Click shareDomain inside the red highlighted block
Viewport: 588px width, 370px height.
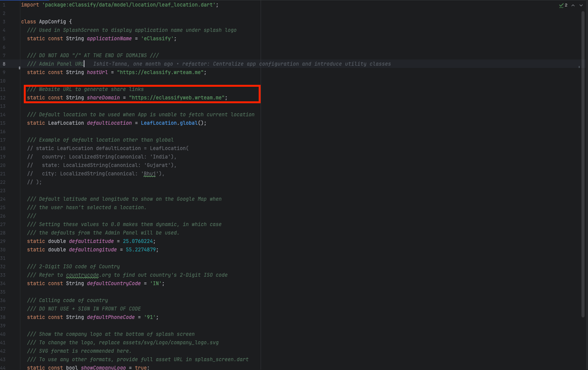click(x=103, y=97)
